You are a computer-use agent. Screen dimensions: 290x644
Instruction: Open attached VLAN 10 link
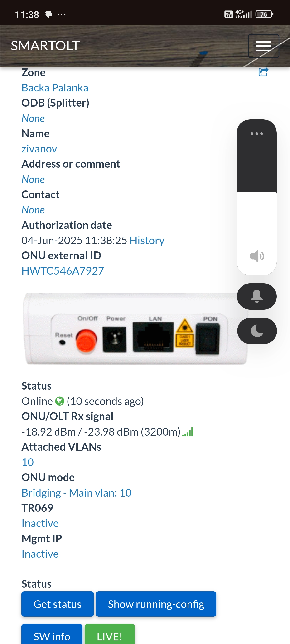tap(28, 462)
